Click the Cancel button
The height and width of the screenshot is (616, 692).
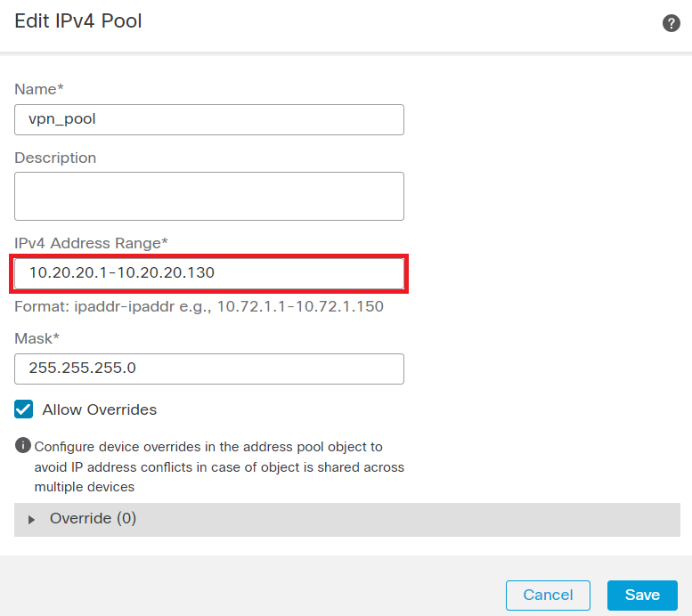coord(548,596)
